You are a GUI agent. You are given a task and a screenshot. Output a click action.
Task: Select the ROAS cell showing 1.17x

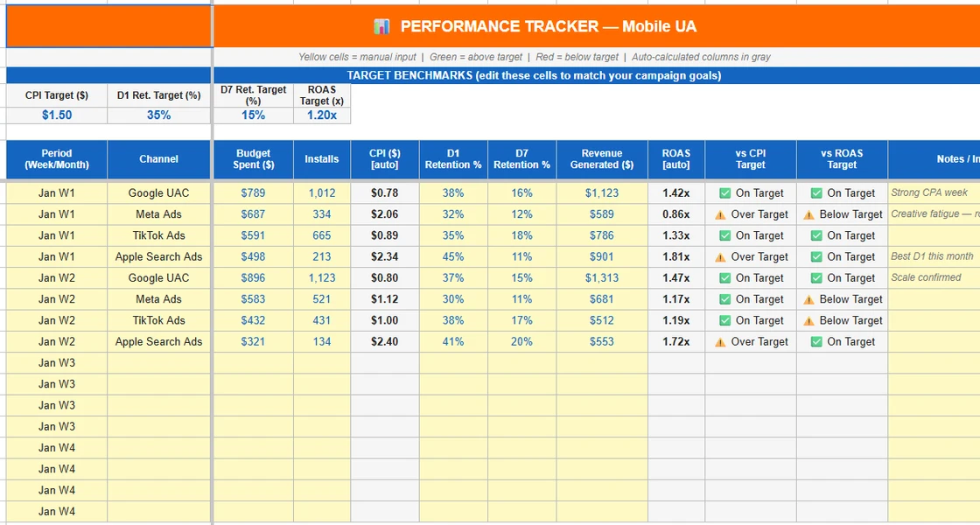point(676,299)
